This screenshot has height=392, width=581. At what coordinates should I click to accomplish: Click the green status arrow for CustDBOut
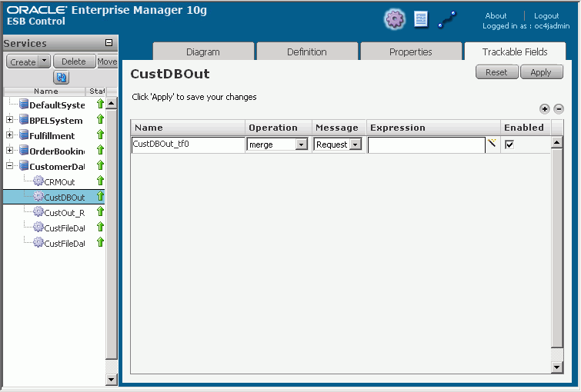click(x=100, y=196)
